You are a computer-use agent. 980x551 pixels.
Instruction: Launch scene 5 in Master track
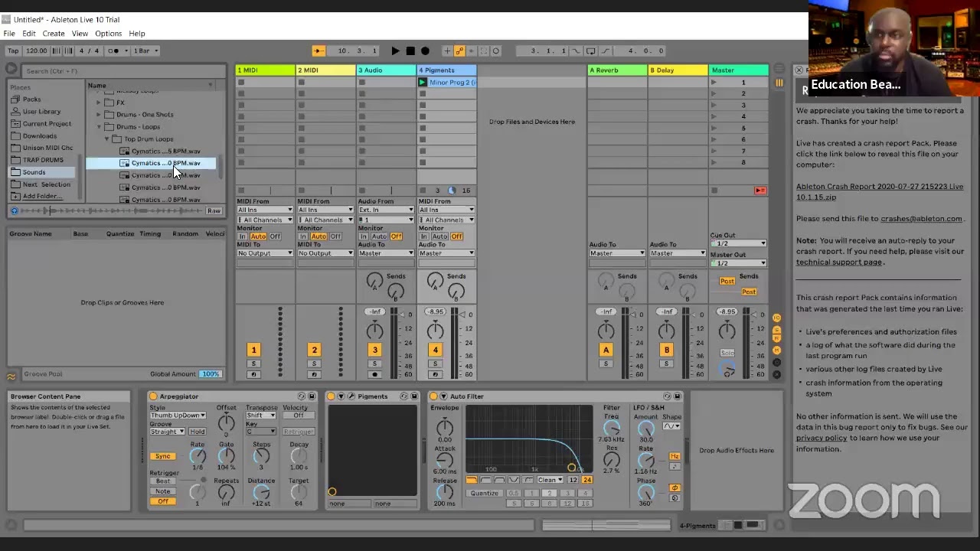click(x=714, y=129)
